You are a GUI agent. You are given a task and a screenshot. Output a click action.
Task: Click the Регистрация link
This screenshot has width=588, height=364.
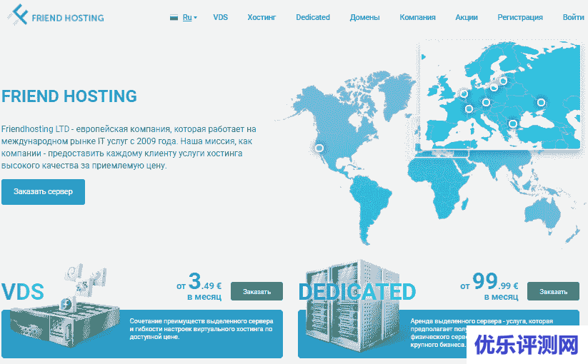coord(520,17)
